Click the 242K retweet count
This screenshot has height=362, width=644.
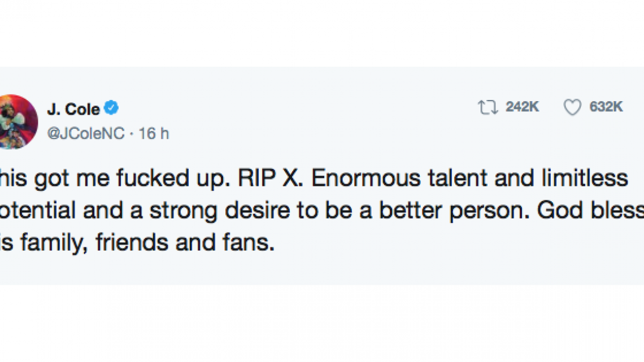522,107
